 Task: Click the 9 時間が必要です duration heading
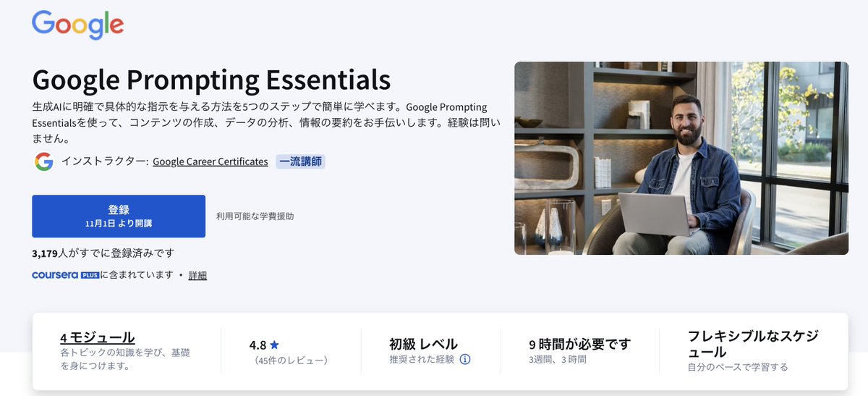[579, 344]
